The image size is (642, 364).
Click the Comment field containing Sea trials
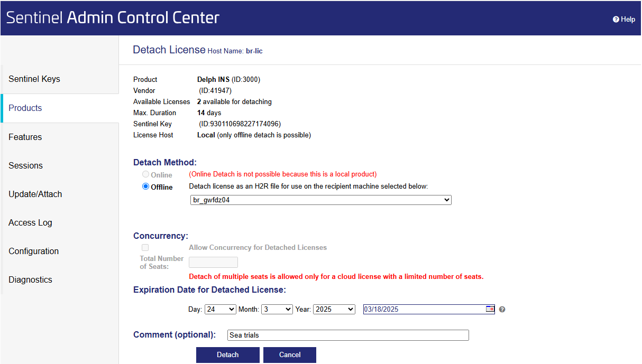(x=347, y=335)
